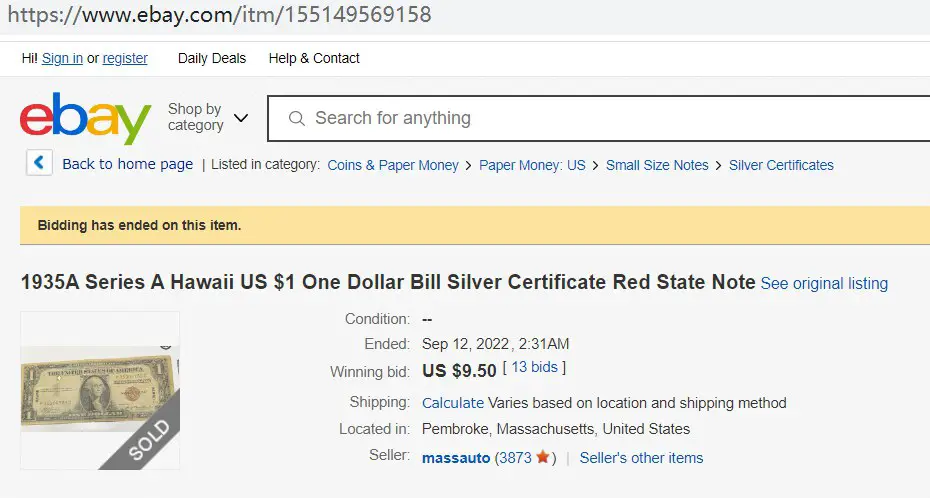Open the dollar bill thumbnail image

coord(100,390)
